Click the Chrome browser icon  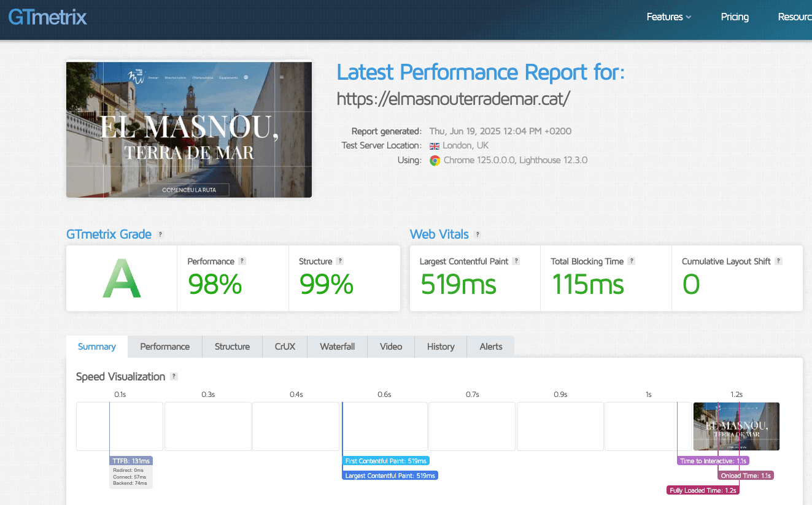(435, 160)
